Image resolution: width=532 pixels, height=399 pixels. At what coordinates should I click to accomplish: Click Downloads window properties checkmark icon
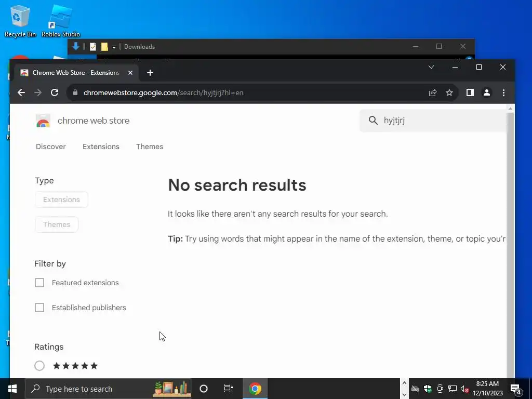[x=92, y=47]
